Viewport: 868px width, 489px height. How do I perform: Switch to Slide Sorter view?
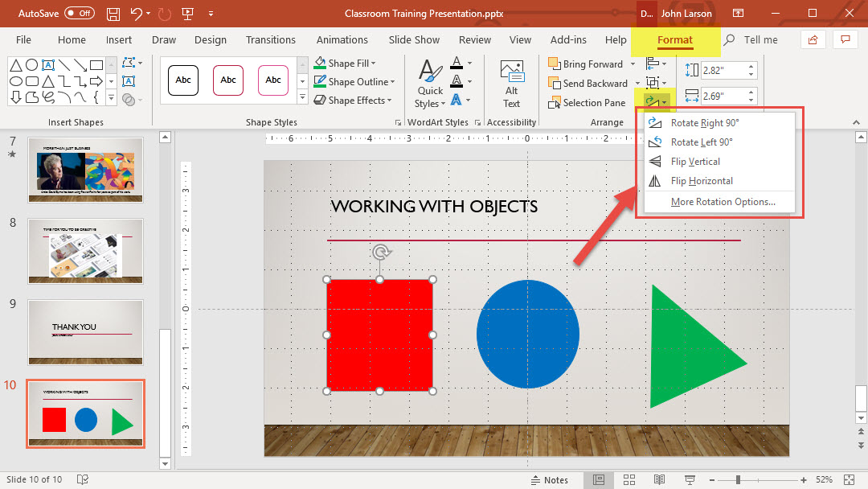[628, 480]
